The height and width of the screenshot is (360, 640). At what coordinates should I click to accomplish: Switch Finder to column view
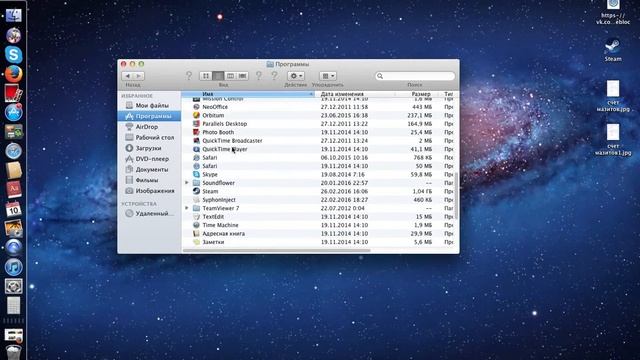[x=230, y=76]
